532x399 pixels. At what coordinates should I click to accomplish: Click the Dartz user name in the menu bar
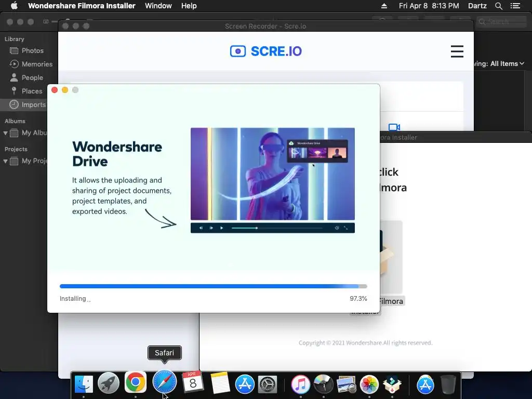(477, 6)
